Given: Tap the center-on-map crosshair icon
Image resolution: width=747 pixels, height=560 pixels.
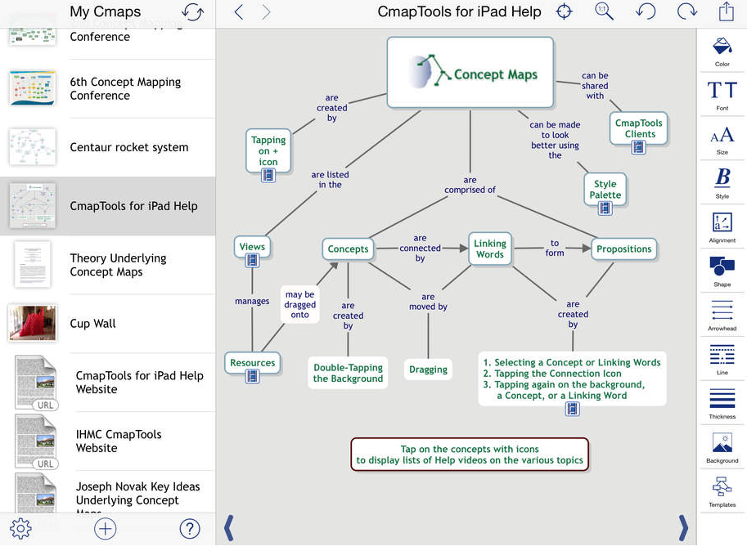Looking at the screenshot, I should tap(564, 12).
